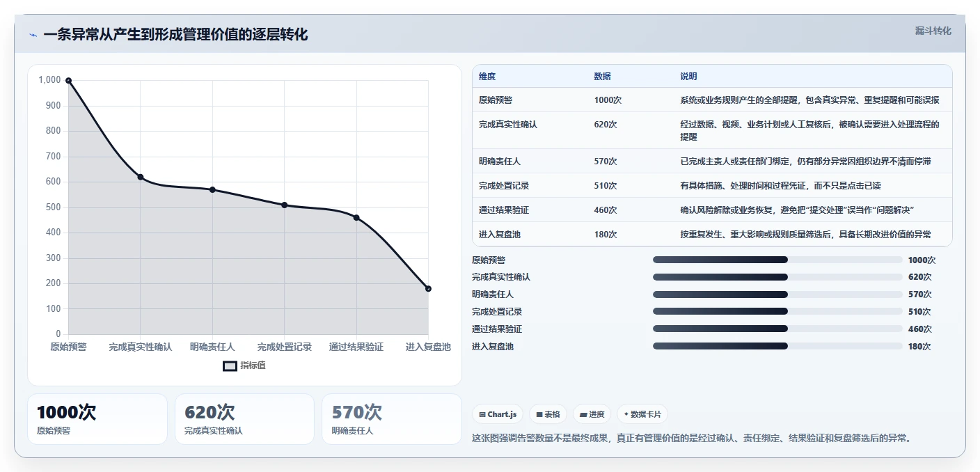
Task: Click description starting 有具体措施、处理时间
Action: pyautogui.click(x=781, y=186)
